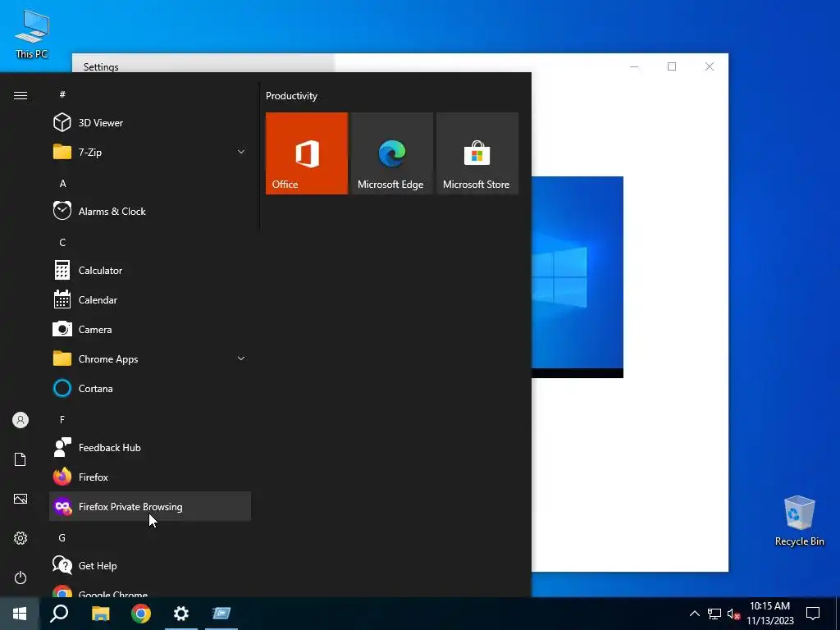Click the running app icon next to taskbar Settings
840x630 pixels.
pyautogui.click(x=221, y=614)
